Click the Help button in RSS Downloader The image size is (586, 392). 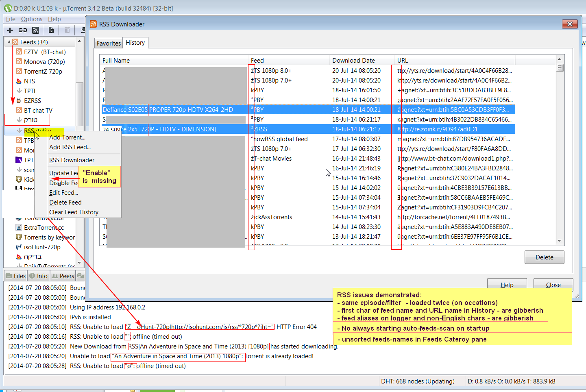click(x=507, y=285)
